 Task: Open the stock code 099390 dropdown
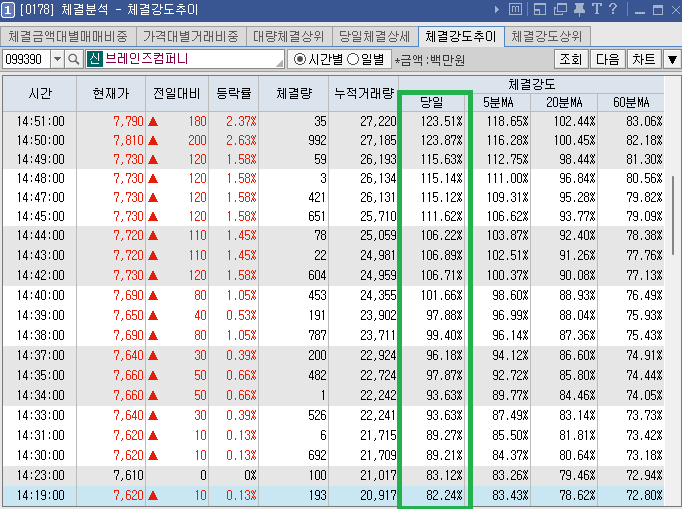tap(56, 59)
